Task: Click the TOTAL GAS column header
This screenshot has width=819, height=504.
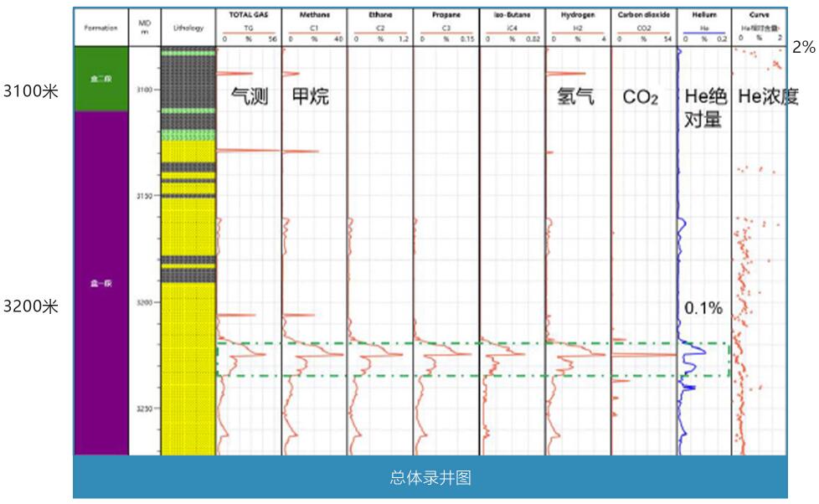Action: (248, 15)
